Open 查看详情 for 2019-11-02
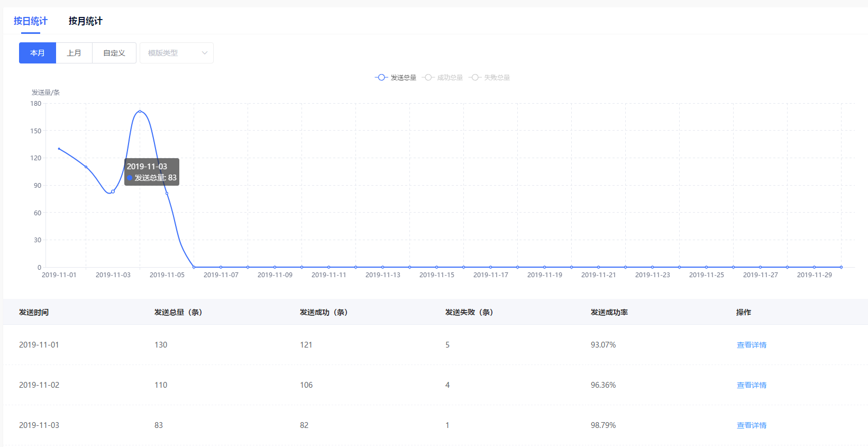The height and width of the screenshot is (447, 868). (x=751, y=385)
